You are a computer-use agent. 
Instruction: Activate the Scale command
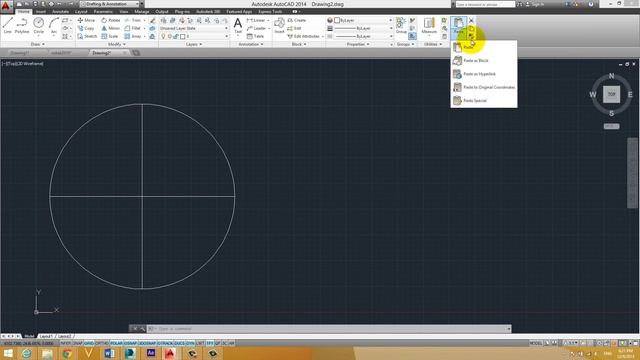pyautogui.click(x=110, y=36)
